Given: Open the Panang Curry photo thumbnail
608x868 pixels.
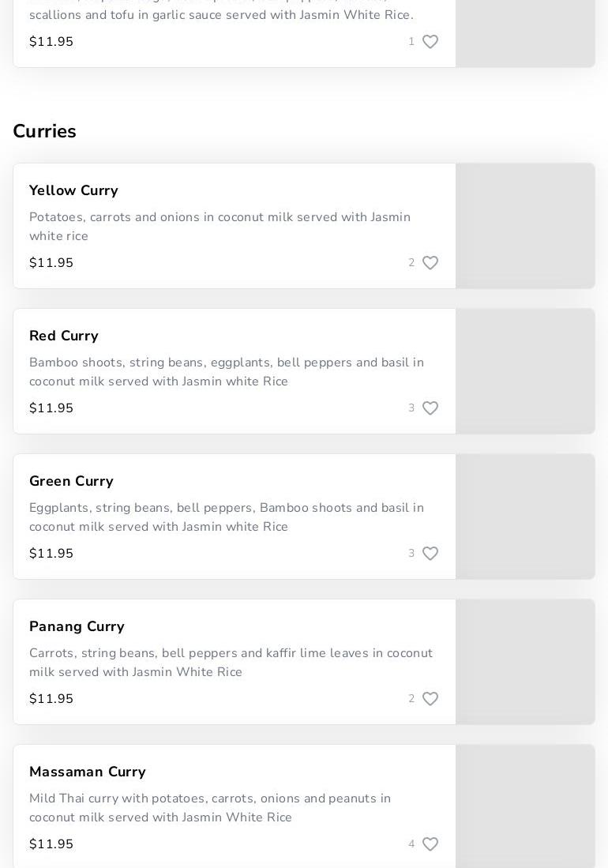Looking at the screenshot, I should tap(525, 662).
